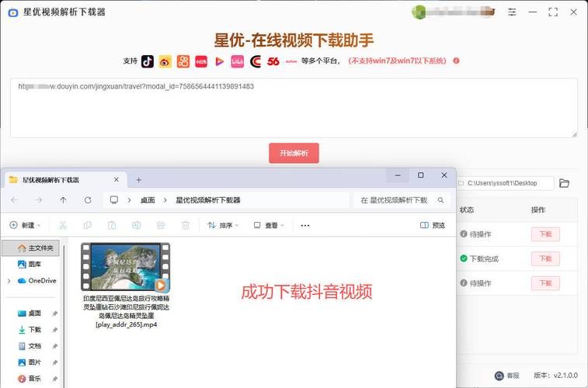Click the C:\Users\yssoft1\Desktop path field
Screen dimensions: 588x388
(505, 183)
